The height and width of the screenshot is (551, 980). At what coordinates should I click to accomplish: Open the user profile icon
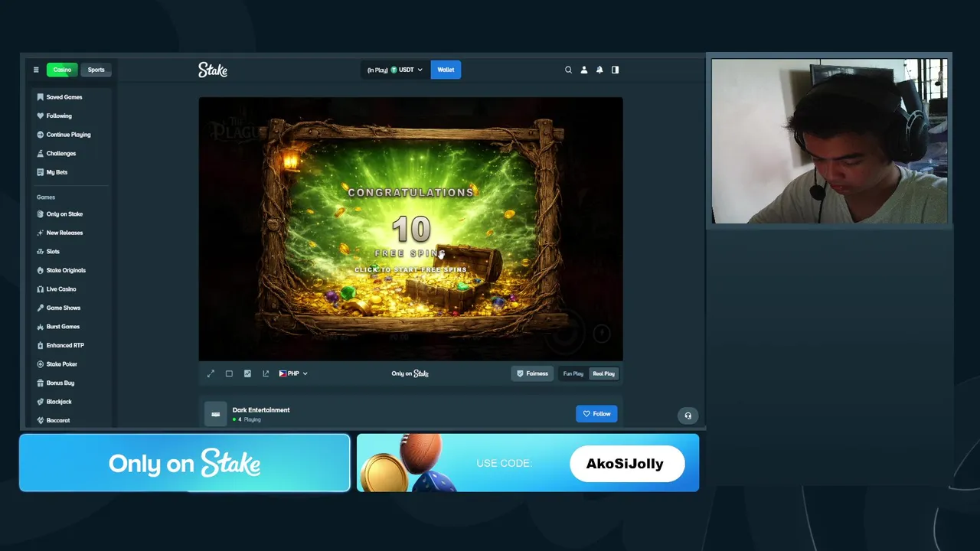584,70
